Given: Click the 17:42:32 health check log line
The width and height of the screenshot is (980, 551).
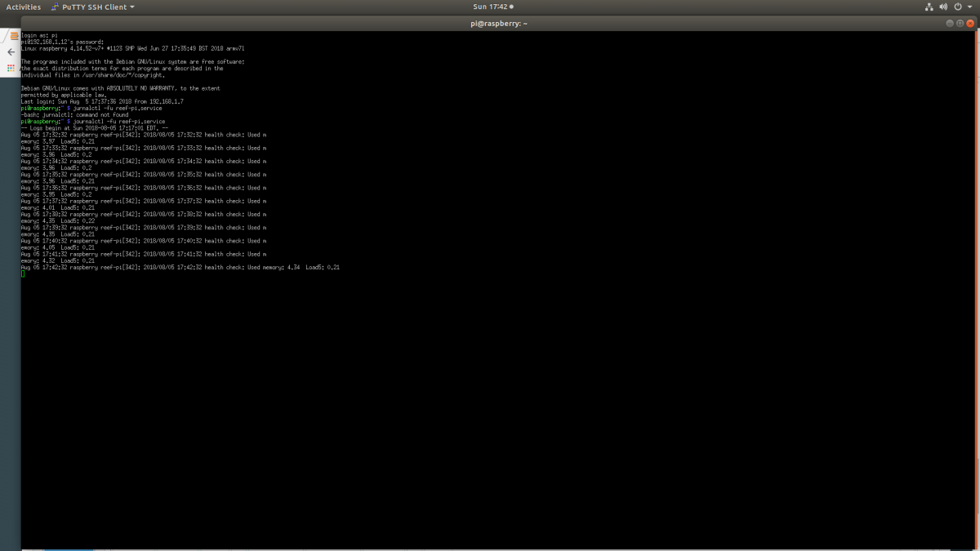Looking at the screenshot, I should click(x=180, y=268).
